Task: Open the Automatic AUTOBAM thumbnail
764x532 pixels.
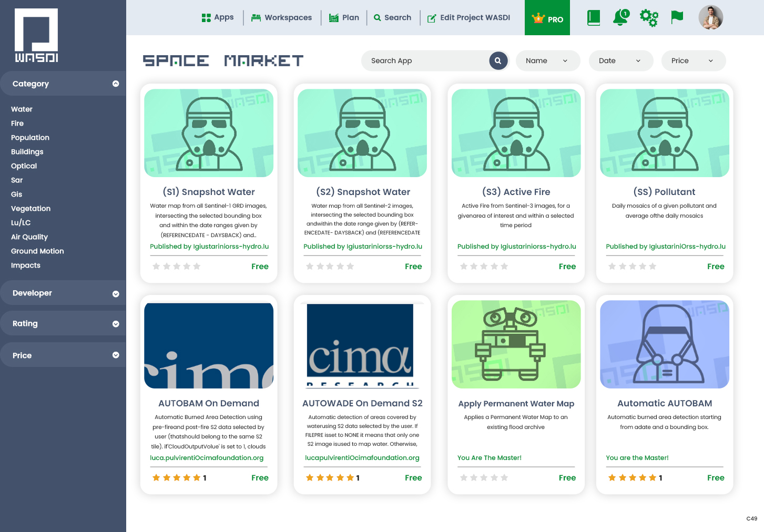Action: 665,344
